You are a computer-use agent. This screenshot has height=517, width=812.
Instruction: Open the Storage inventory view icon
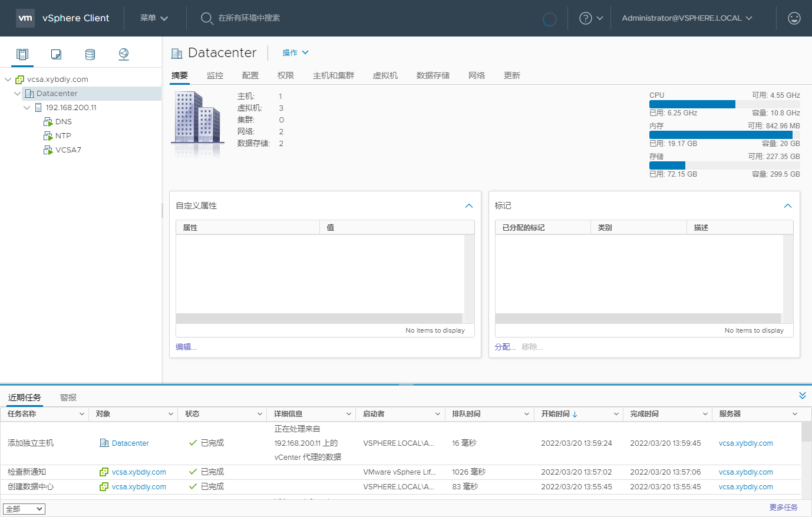click(x=90, y=54)
